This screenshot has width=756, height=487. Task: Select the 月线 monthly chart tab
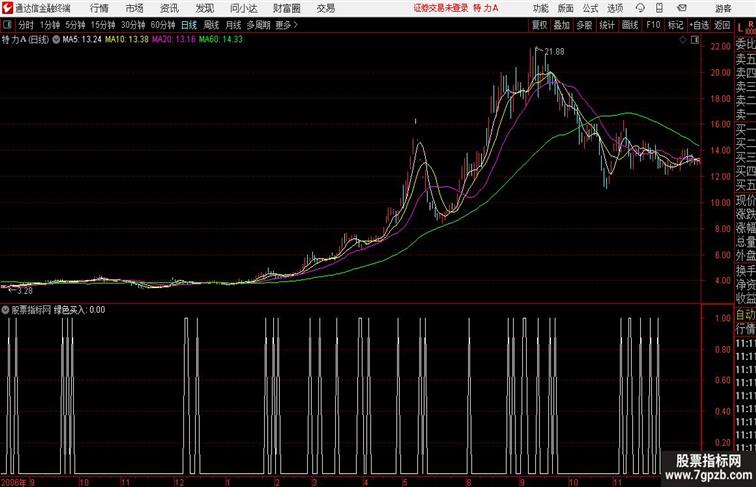pos(233,25)
